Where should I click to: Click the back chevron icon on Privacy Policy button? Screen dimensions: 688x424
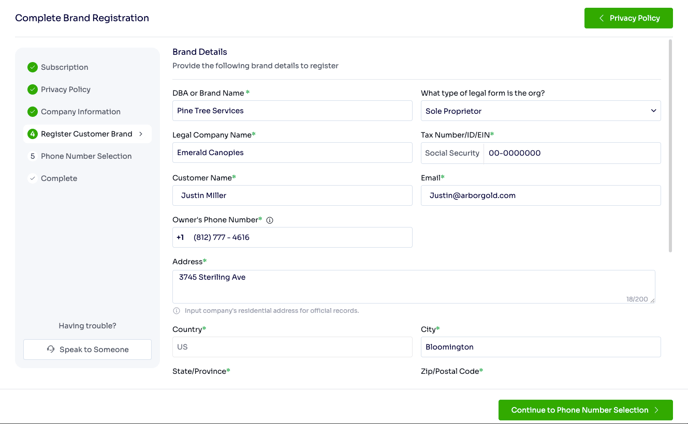(x=601, y=18)
